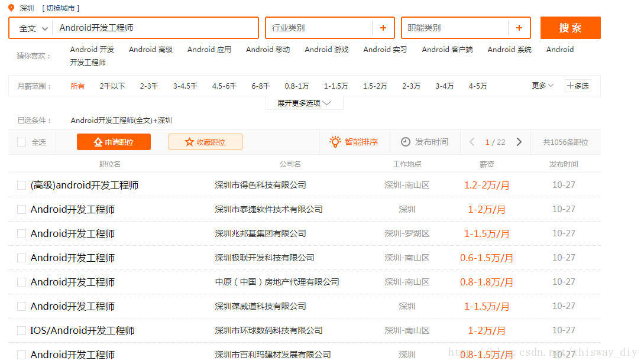Select salary filter 2-3千

[148, 86]
